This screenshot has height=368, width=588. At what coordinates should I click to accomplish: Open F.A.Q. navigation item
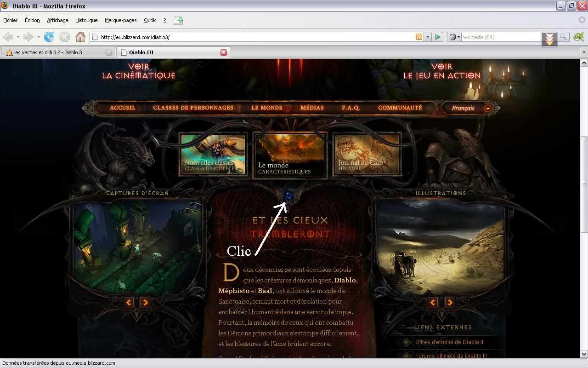coord(351,108)
